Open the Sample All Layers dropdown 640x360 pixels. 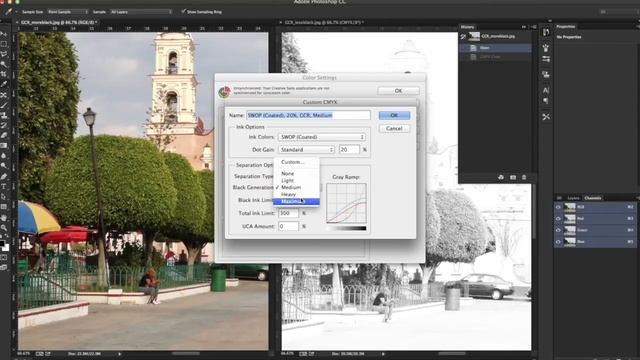click(141, 12)
